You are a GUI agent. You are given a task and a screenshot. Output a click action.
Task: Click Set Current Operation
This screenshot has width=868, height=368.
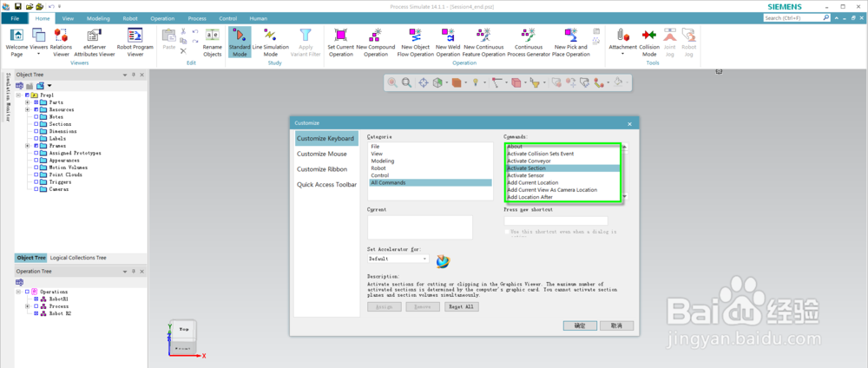341,43
